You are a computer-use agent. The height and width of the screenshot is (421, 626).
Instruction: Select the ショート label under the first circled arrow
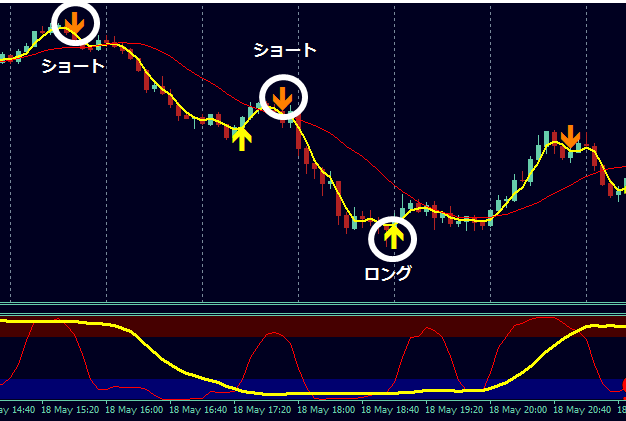click(x=72, y=66)
